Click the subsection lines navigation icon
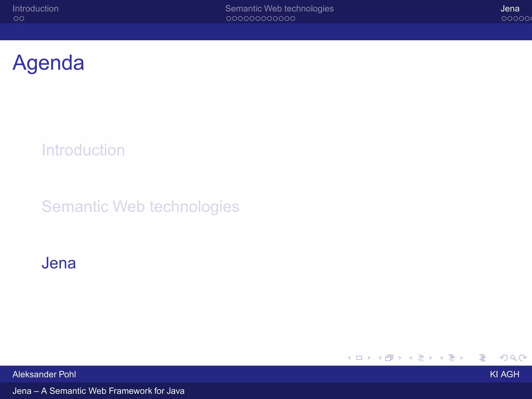This screenshot has width=532, height=399. click(x=421, y=358)
